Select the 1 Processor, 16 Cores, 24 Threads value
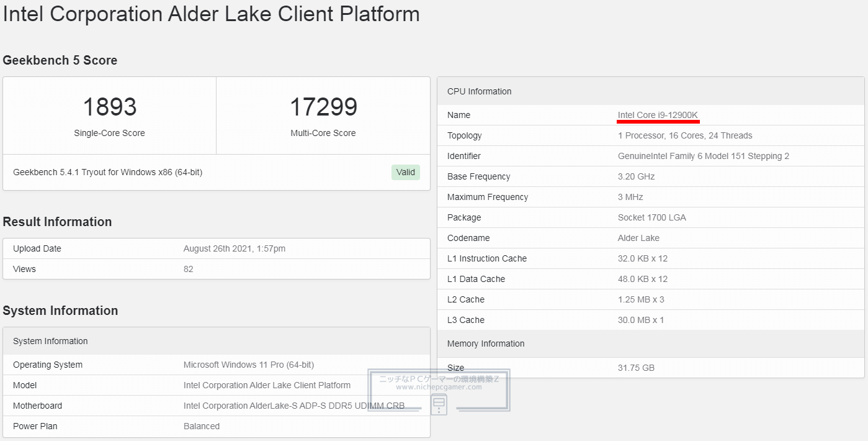 click(685, 135)
